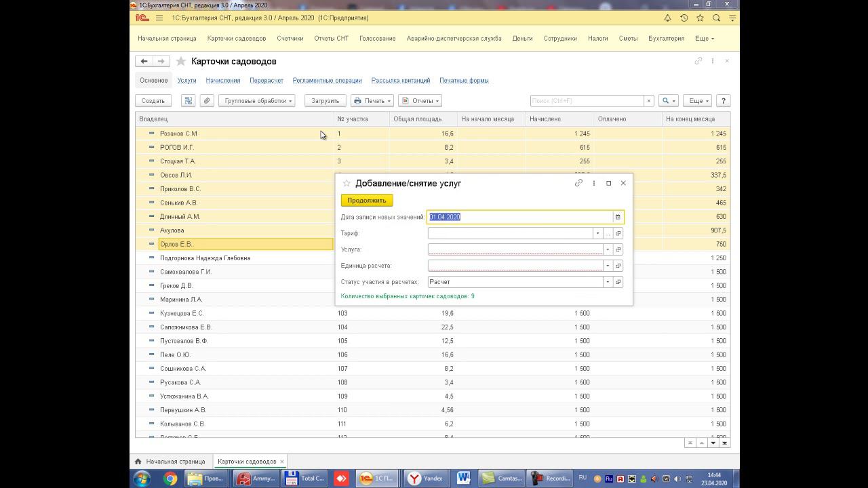Open the Печать dropdown button

pos(372,101)
